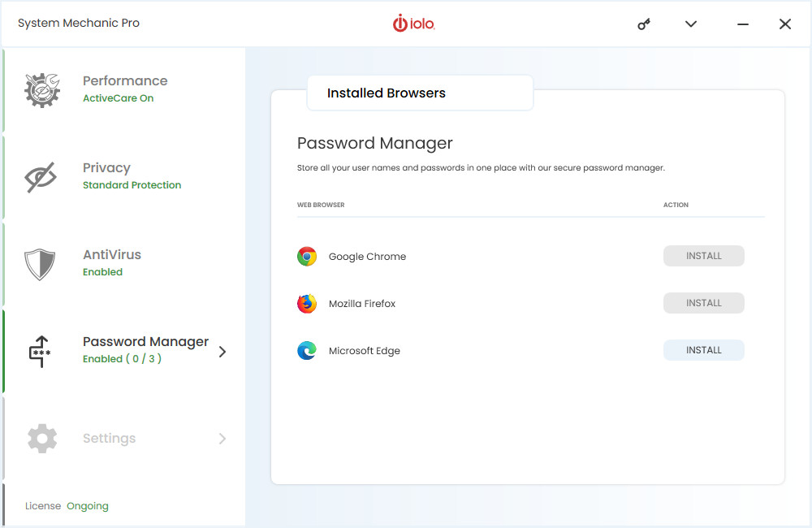Select the AntiVirus menu item
This screenshot has width=812, height=528.
tap(123, 264)
